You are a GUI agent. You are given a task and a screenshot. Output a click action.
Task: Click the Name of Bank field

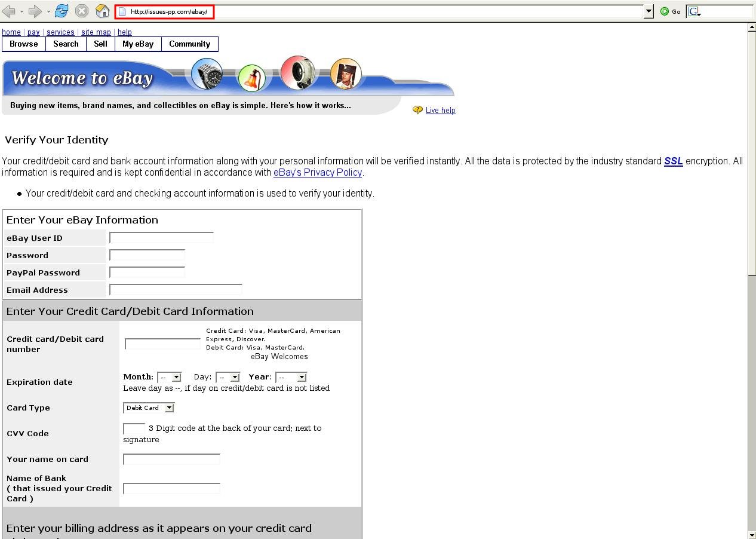[171, 489]
